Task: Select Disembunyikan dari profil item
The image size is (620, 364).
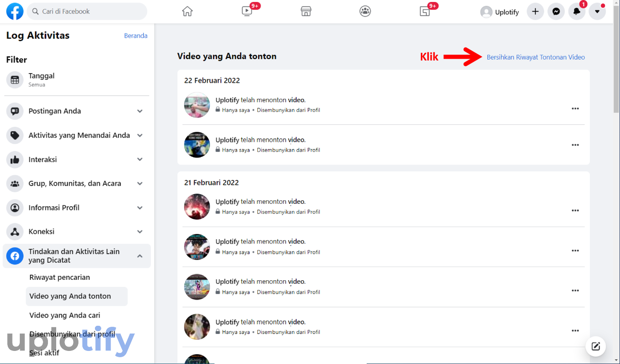Action: (x=72, y=334)
